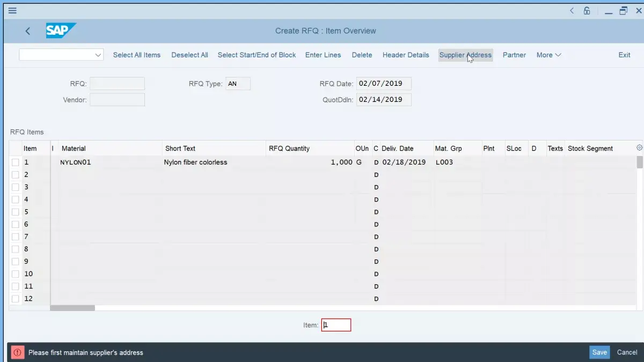The height and width of the screenshot is (362, 644).
Task: Focus the RFQ number field
Action: (117, 84)
